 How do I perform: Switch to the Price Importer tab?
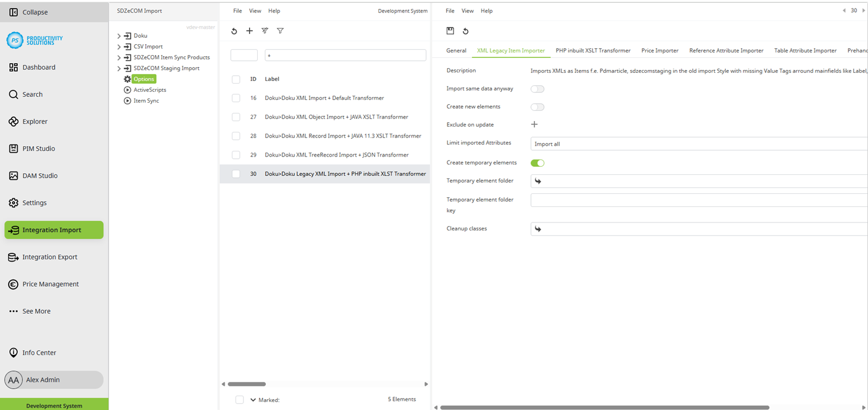pyautogui.click(x=659, y=50)
